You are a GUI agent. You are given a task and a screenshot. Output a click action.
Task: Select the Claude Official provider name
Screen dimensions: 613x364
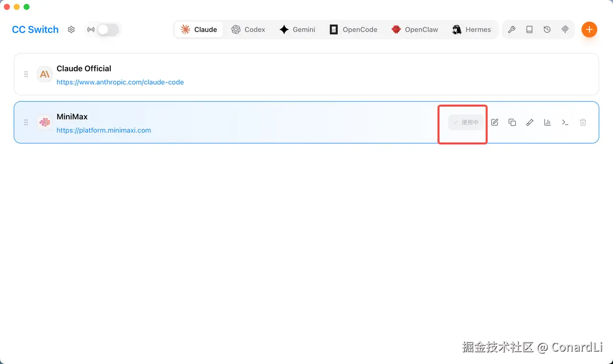84,68
